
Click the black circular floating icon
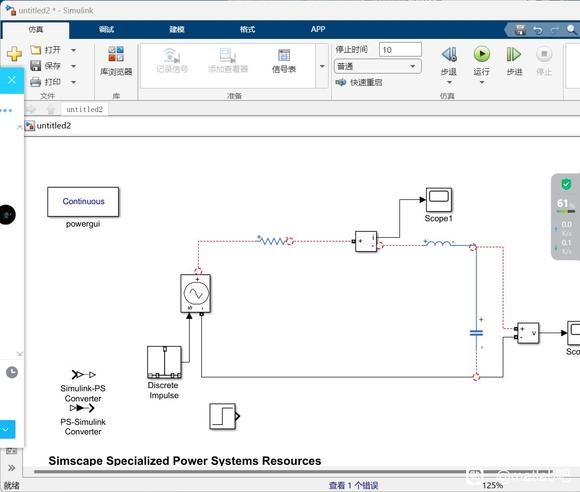pyautogui.click(x=7, y=215)
